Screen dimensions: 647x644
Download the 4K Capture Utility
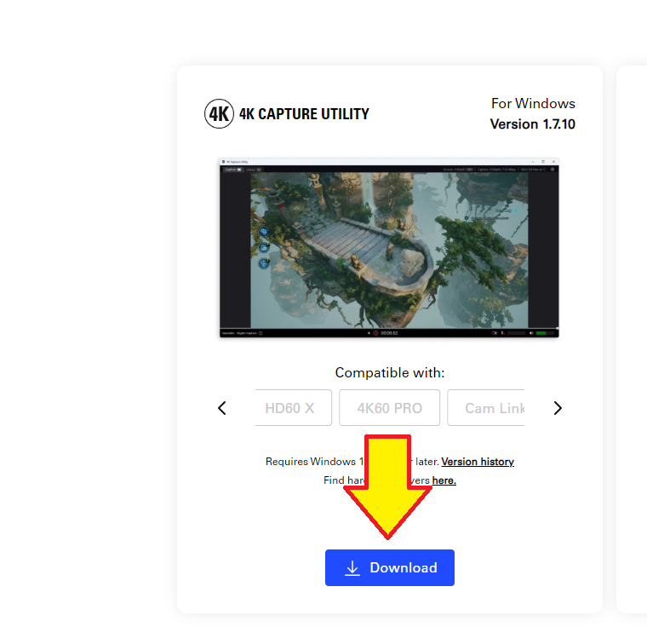pos(389,568)
